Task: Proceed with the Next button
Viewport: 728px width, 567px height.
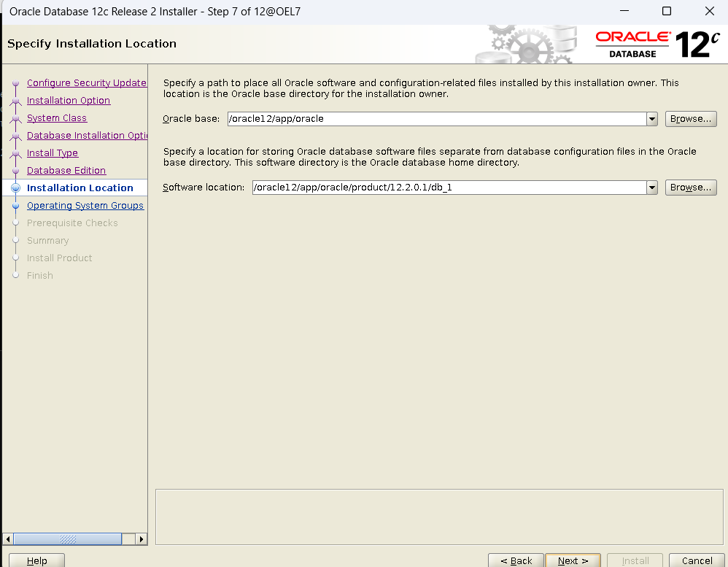Action: pos(573,560)
